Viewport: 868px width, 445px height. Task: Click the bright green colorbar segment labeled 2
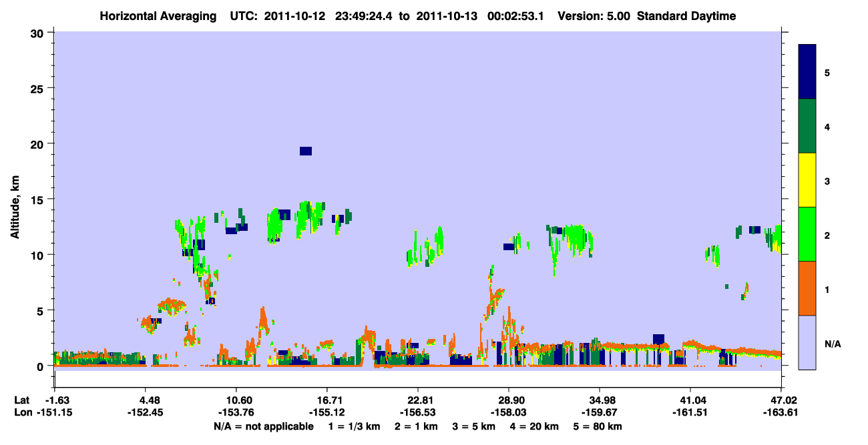pos(807,234)
